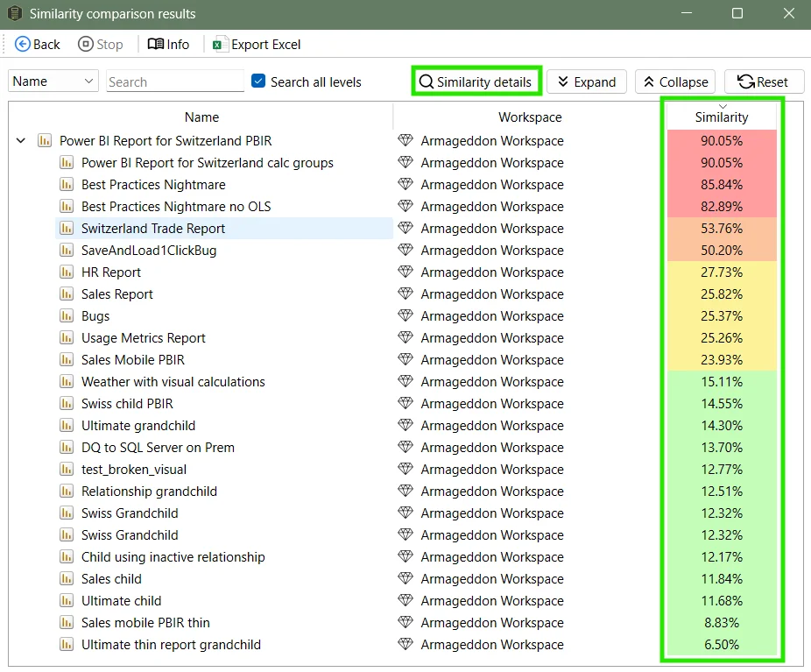
Task: Click report icon beside Relationship grandchild
Action: (x=67, y=491)
